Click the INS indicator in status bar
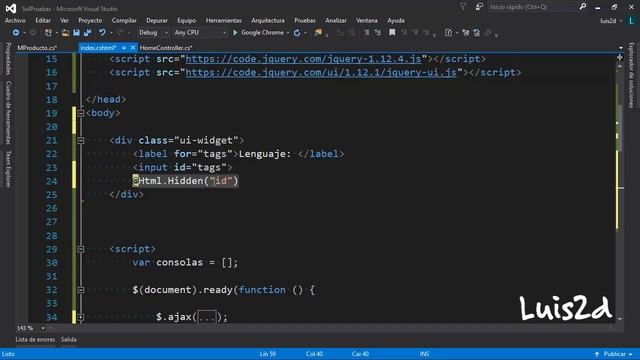 pos(424,354)
